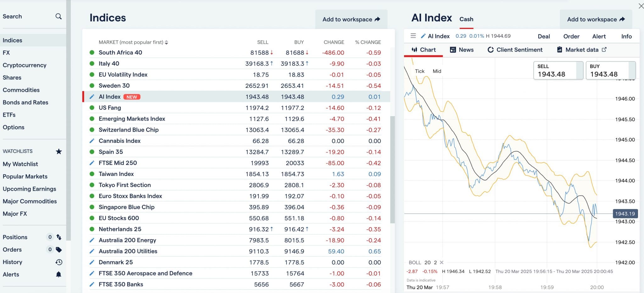Screen dimensions: 644x293
Task: Click the Alert button
Action: coord(599,36)
